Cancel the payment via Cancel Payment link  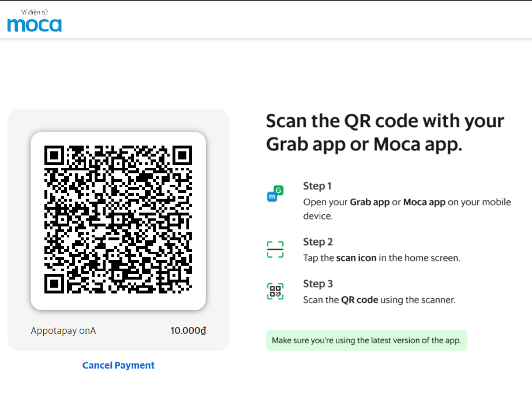[118, 365]
